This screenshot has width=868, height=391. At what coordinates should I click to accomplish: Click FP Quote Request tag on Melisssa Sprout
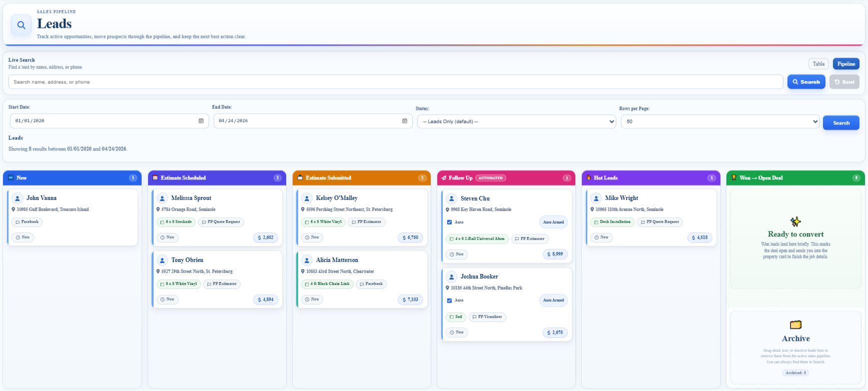221,222
